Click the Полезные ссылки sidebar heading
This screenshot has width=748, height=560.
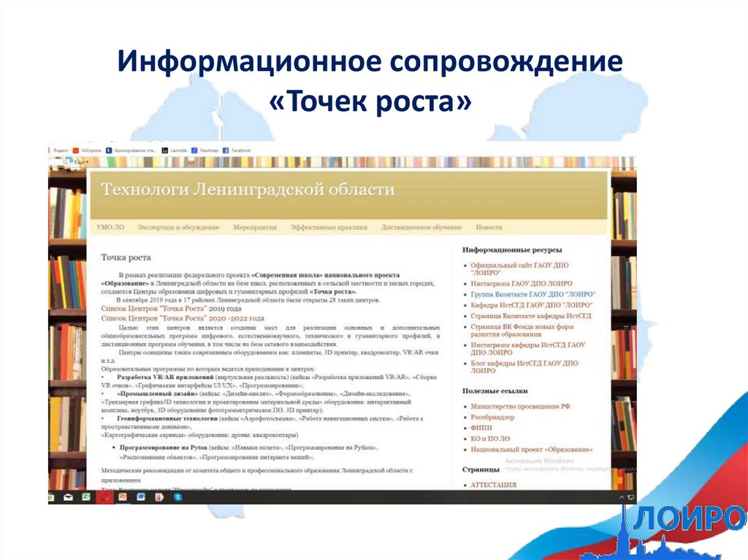click(x=495, y=391)
